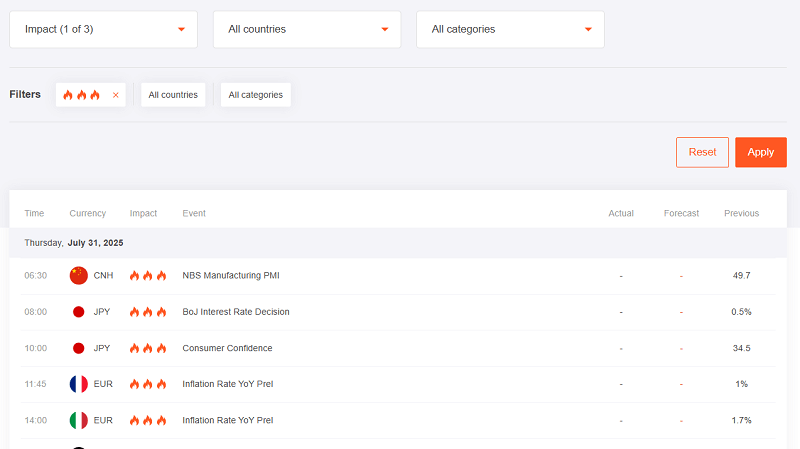Click impact flames in the 14:00 EUR row
The width and height of the screenshot is (800, 449).
click(148, 420)
